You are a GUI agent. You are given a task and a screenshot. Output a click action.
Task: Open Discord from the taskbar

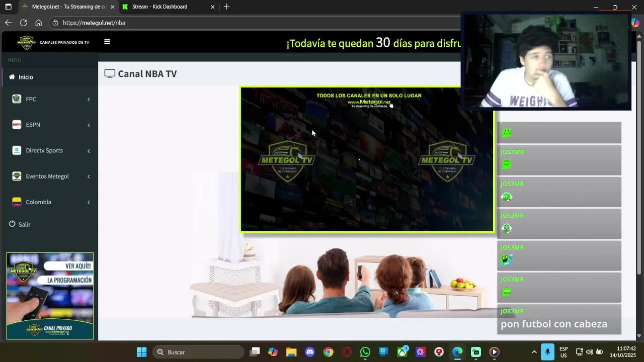coord(310,352)
